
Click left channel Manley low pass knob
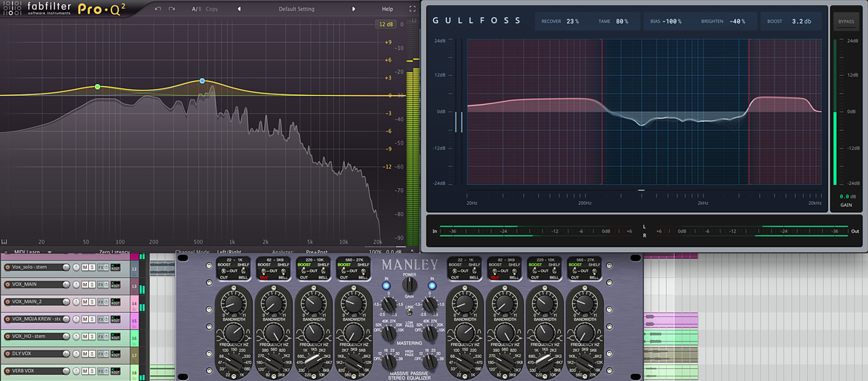[x=389, y=333]
